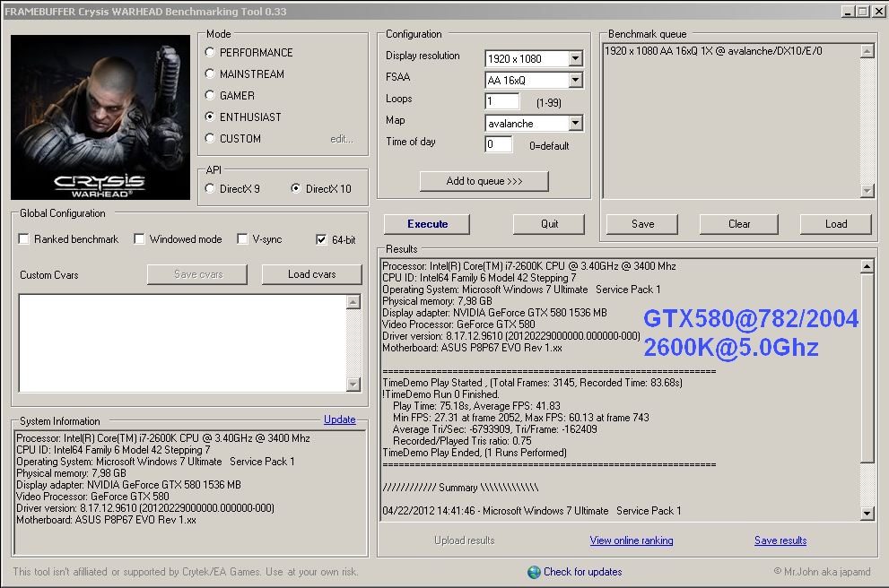Click the Summary heading line in Results
Screen dimensions: 889x588
tap(460, 488)
